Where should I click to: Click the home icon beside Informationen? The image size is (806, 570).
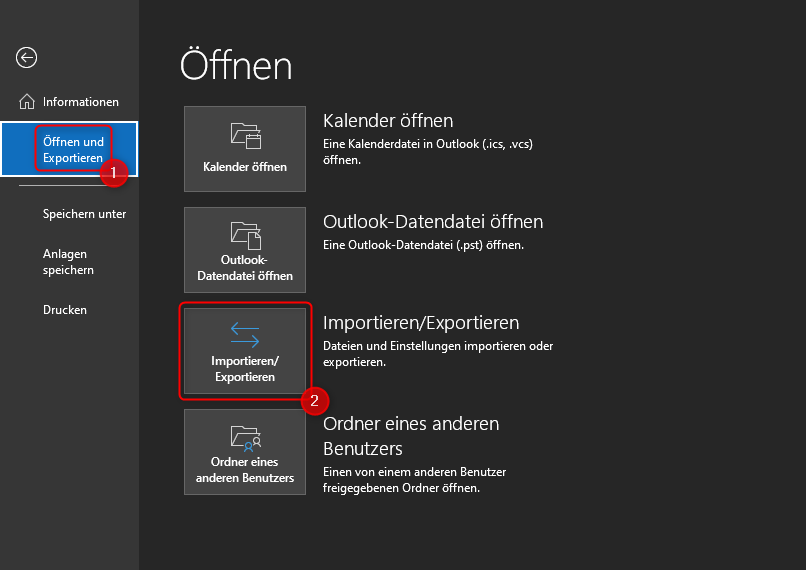tap(27, 102)
